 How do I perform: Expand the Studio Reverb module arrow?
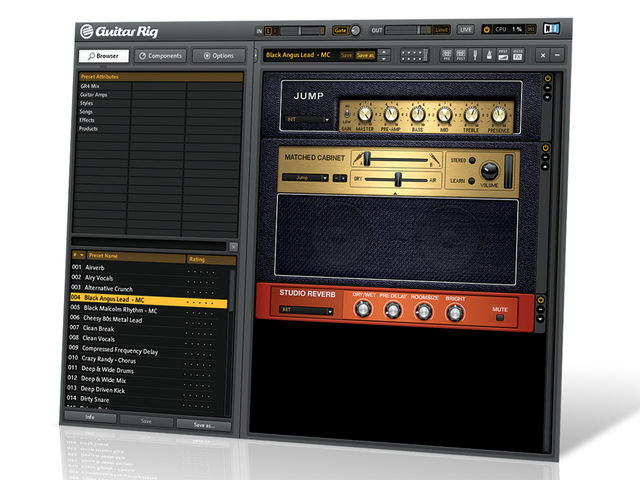(x=540, y=319)
